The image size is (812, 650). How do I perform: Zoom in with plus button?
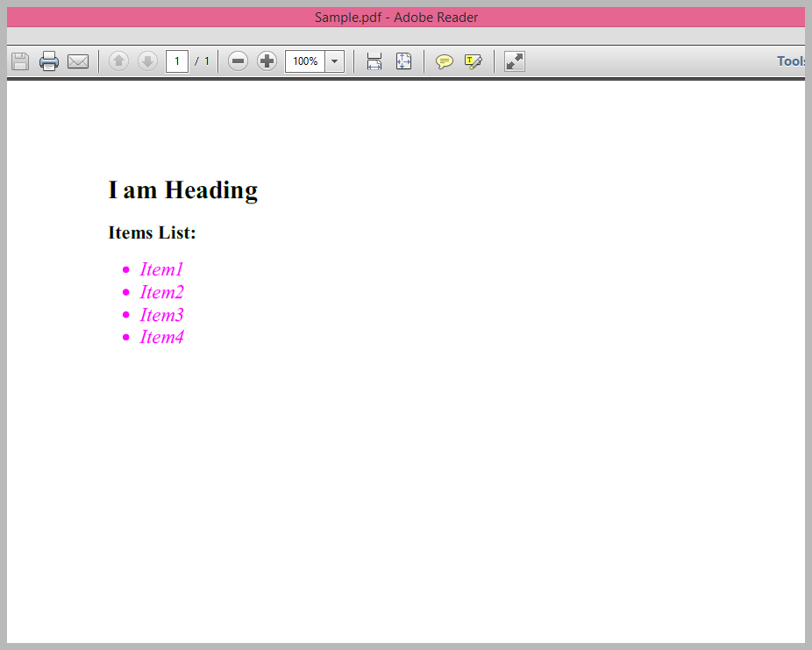pos(267,61)
